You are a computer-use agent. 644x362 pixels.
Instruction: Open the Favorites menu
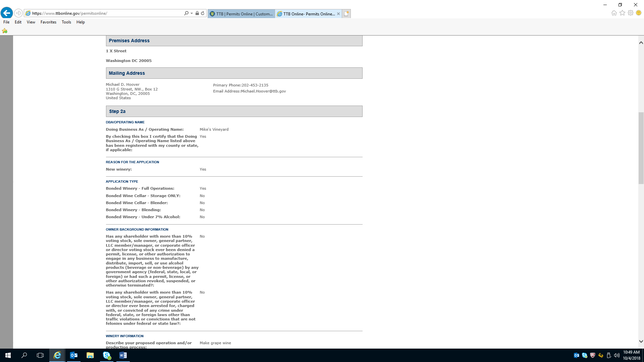(x=48, y=22)
